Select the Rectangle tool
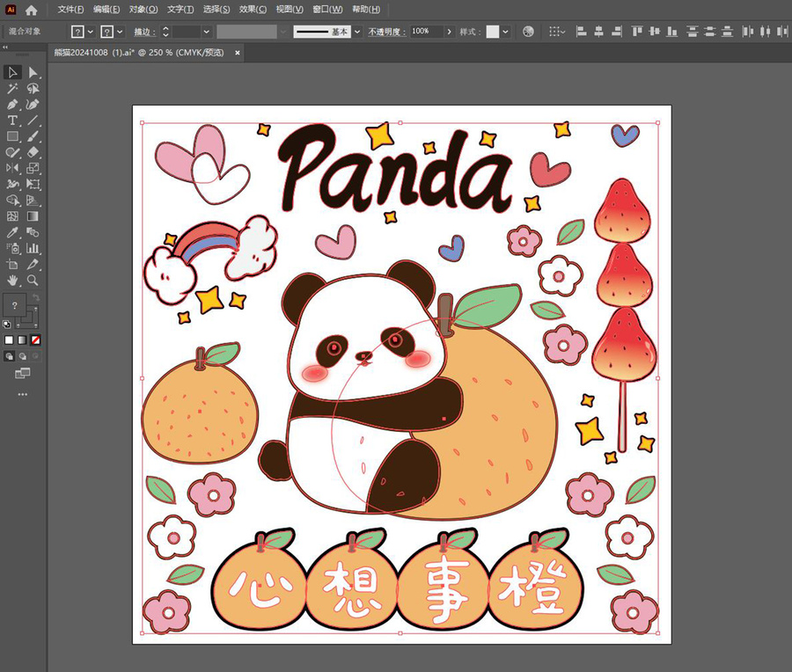 point(12,136)
